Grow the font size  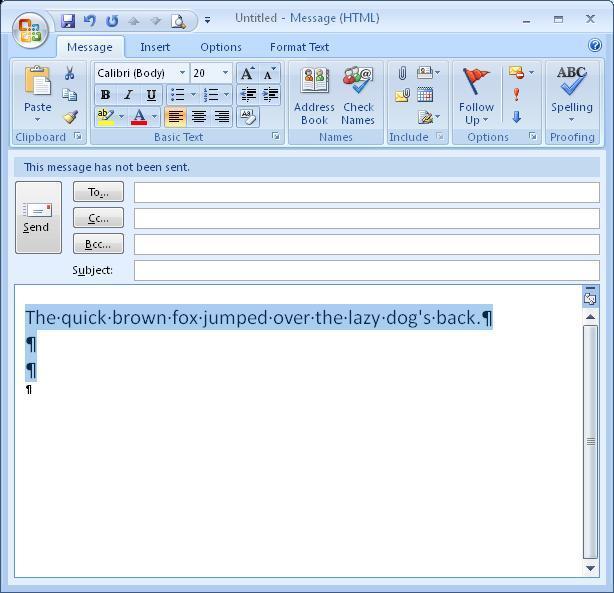[247, 73]
